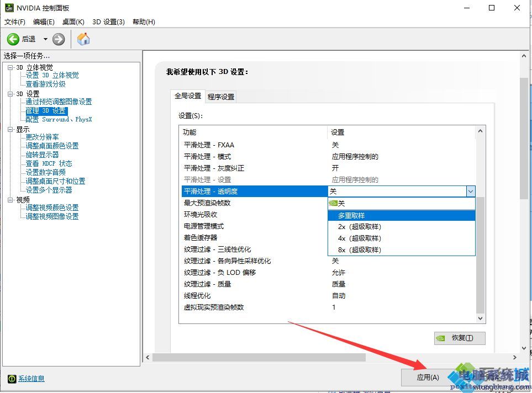Select the 着色缓存器 row
Screen dimensions: 532x393
point(255,238)
